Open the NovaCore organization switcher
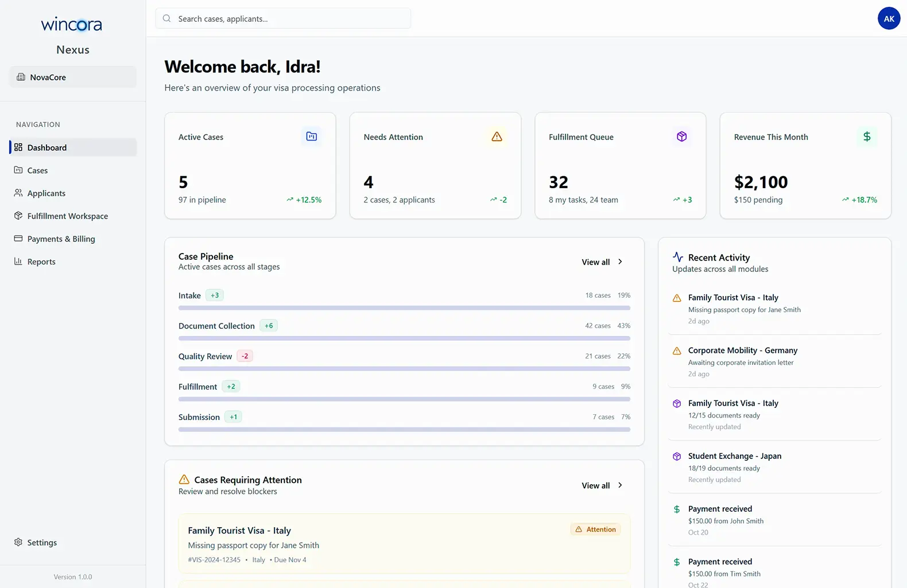This screenshot has height=588, width=907. pyautogui.click(x=73, y=77)
